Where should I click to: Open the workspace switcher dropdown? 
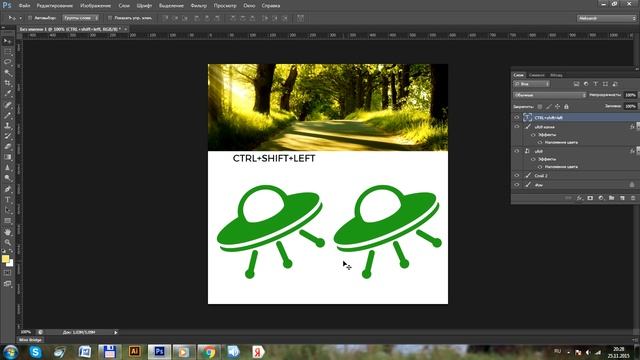[x=607, y=18]
